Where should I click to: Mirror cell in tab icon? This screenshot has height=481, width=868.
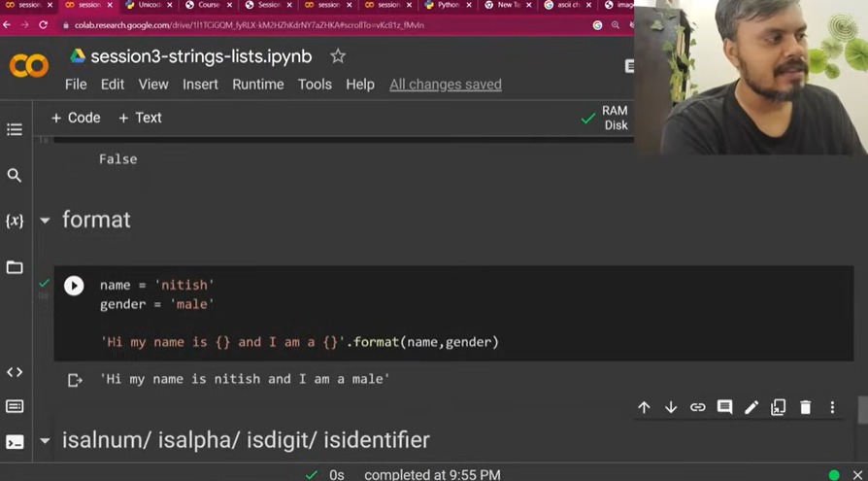click(779, 407)
